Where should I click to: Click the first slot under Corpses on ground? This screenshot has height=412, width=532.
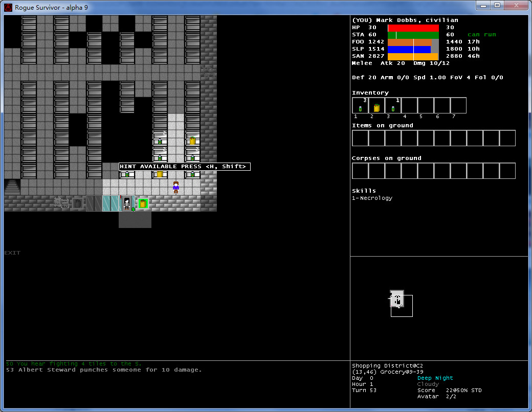click(x=360, y=171)
